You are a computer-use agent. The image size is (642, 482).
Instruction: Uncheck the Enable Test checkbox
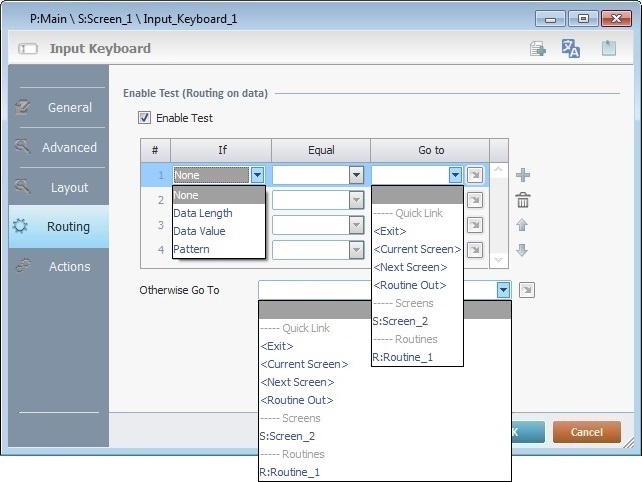click(146, 118)
